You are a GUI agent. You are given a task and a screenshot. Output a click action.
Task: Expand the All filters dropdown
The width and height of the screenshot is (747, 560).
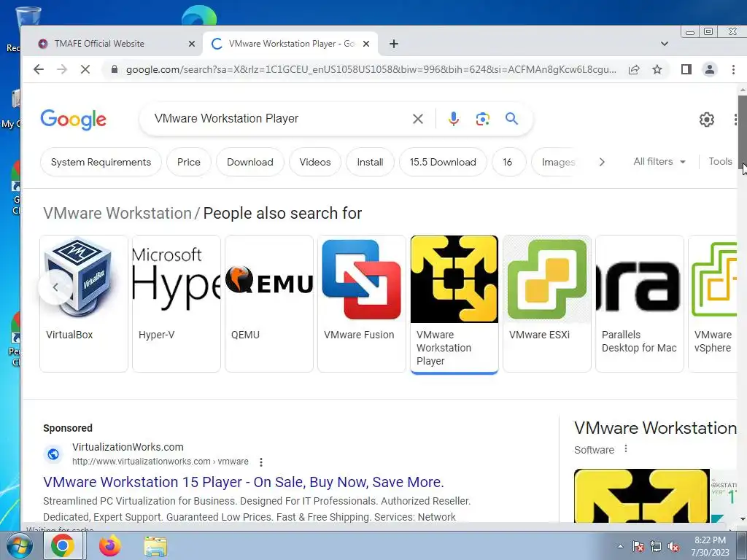click(x=659, y=161)
